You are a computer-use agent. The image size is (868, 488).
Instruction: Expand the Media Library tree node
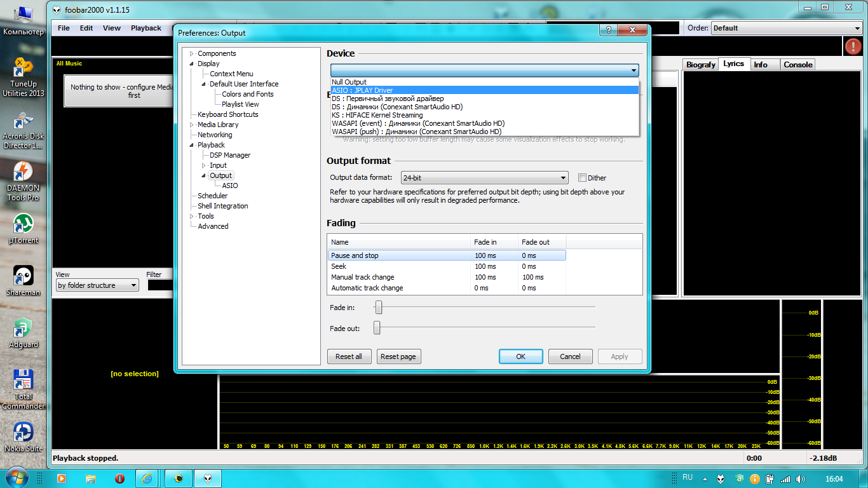192,125
